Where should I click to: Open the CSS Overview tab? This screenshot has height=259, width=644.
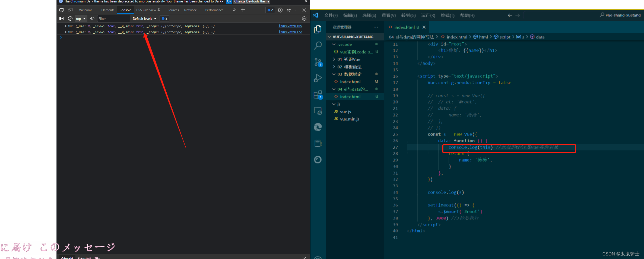coord(148,10)
